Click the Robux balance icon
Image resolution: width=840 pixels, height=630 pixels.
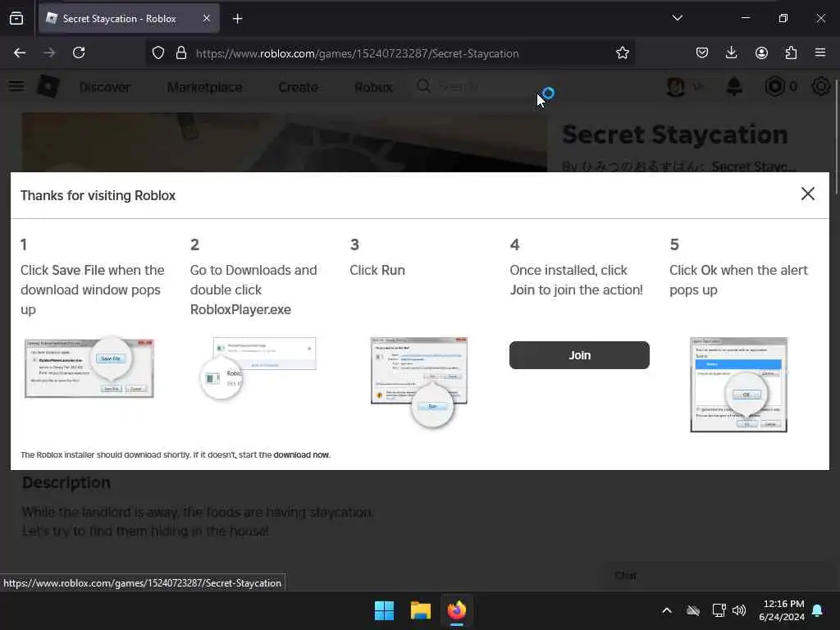click(774, 86)
